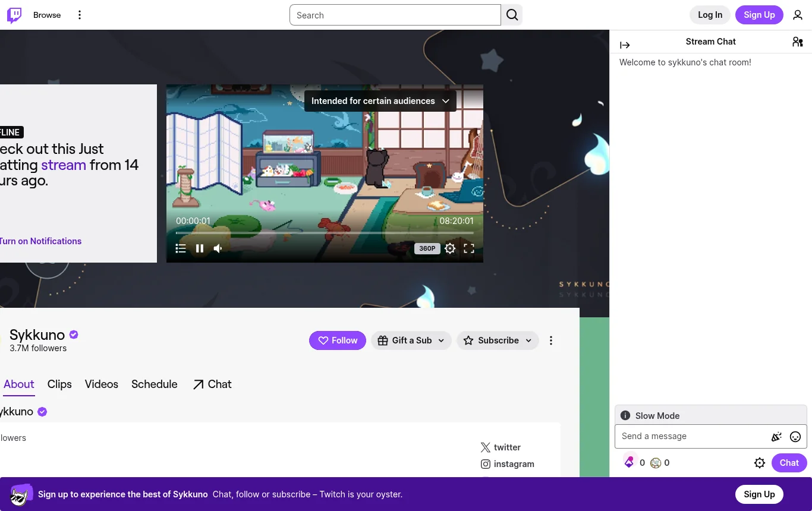
Task: Open the Twitch home logo
Action: point(14,15)
